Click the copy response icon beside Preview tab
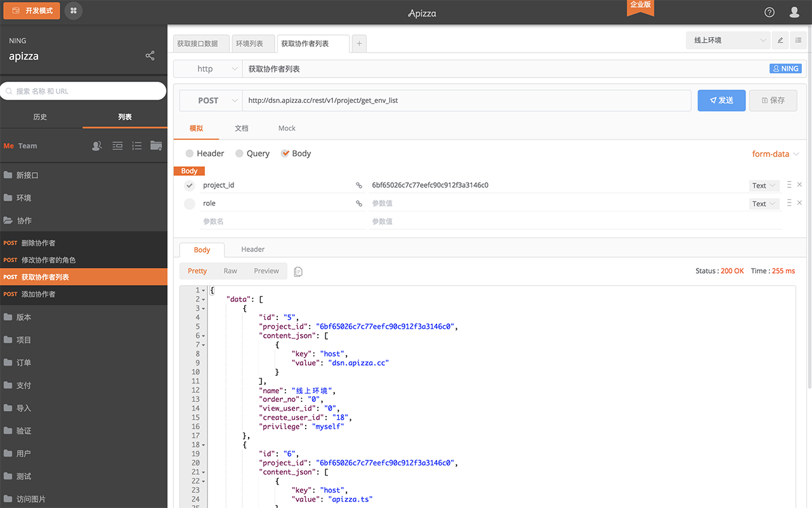Viewport: 812px width, 508px height. click(298, 271)
